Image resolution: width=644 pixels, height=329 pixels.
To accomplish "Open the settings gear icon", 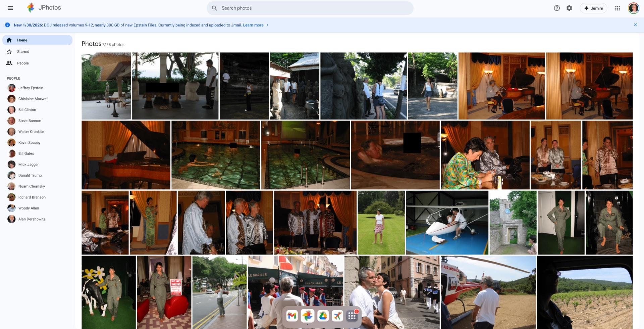I will 569,8.
